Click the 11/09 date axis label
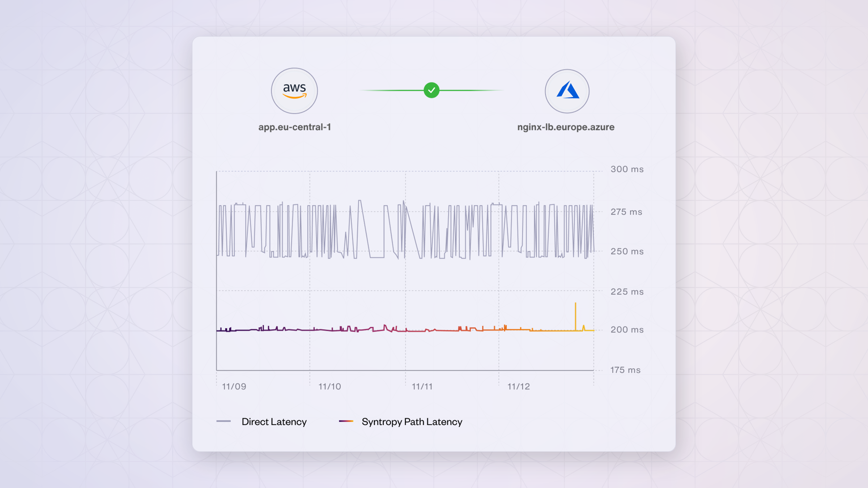868x488 pixels. pos(234,386)
